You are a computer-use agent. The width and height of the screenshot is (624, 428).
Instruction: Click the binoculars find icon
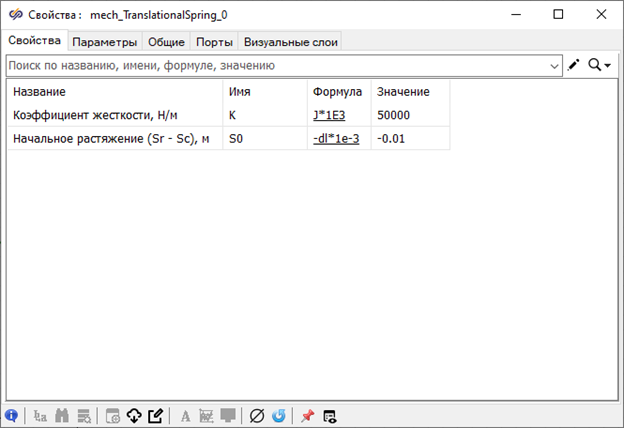[63, 415]
